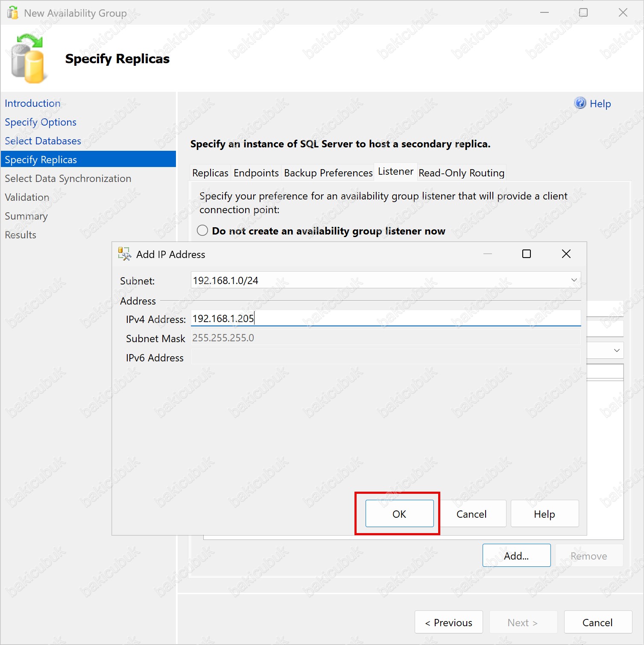Select the Read-Only Routing tab
This screenshot has width=644, height=645.
(461, 173)
